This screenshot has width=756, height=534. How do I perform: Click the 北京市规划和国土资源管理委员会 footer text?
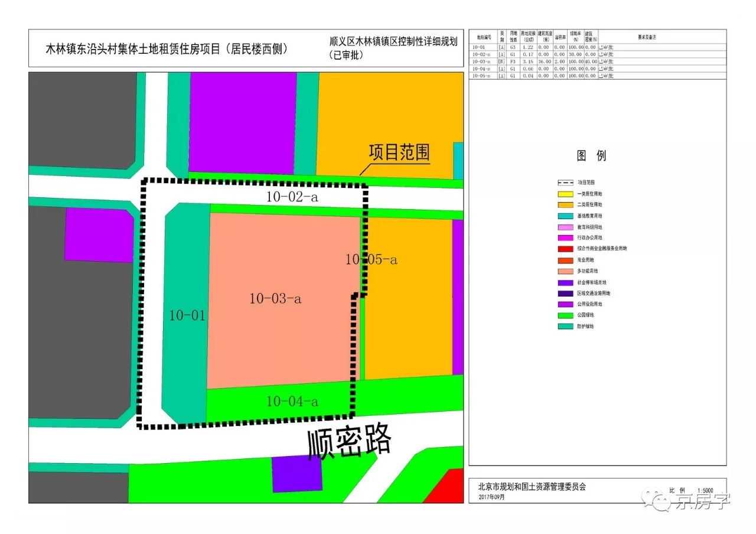click(532, 487)
